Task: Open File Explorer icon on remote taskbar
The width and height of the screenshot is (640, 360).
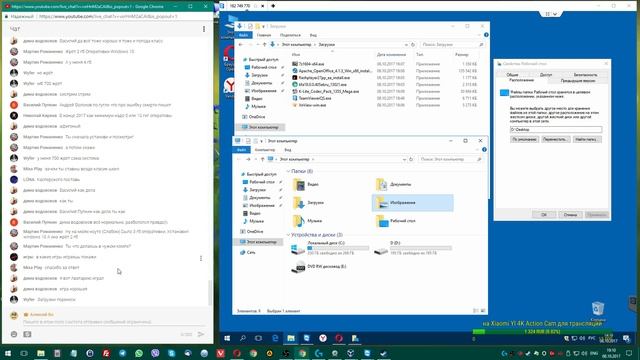Action: tap(291, 338)
